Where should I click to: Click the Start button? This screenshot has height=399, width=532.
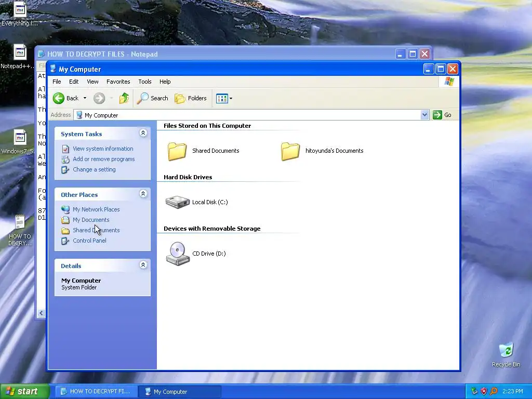[x=25, y=391]
